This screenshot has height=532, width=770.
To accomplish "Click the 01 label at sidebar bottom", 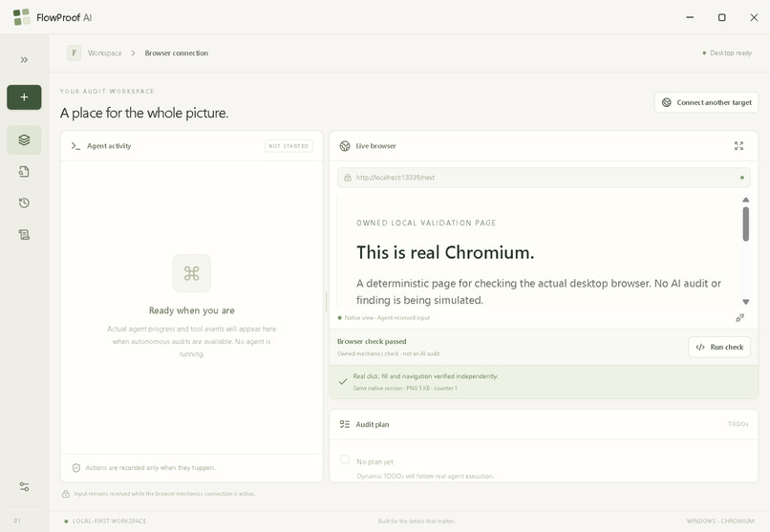I will (17, 521).
